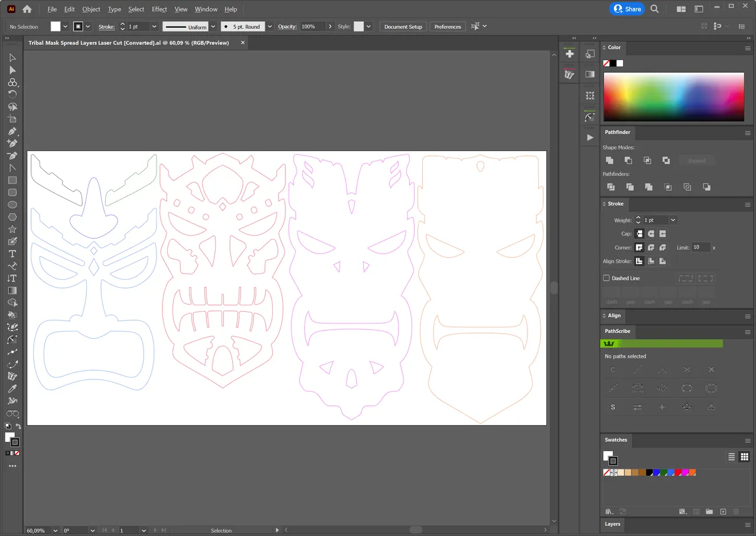Switch to the Swatches panel tab

615,440
